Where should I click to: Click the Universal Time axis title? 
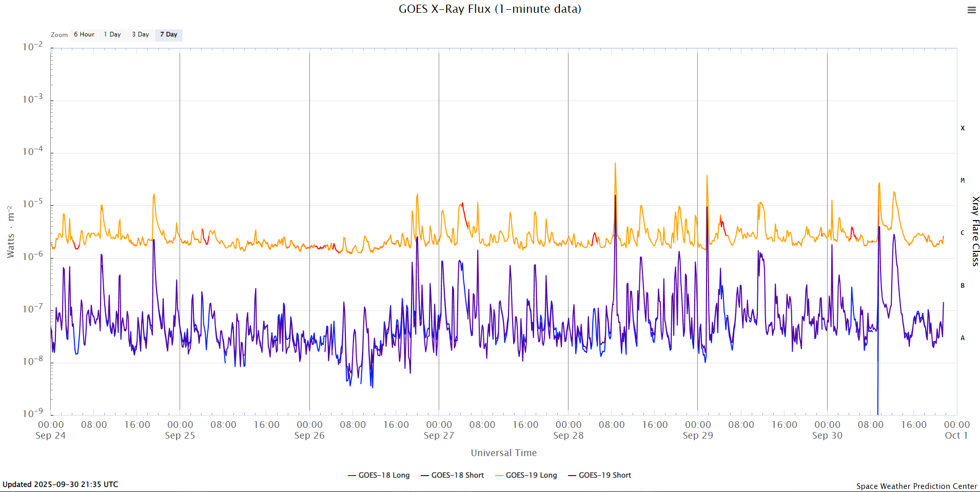click(503, 453)
